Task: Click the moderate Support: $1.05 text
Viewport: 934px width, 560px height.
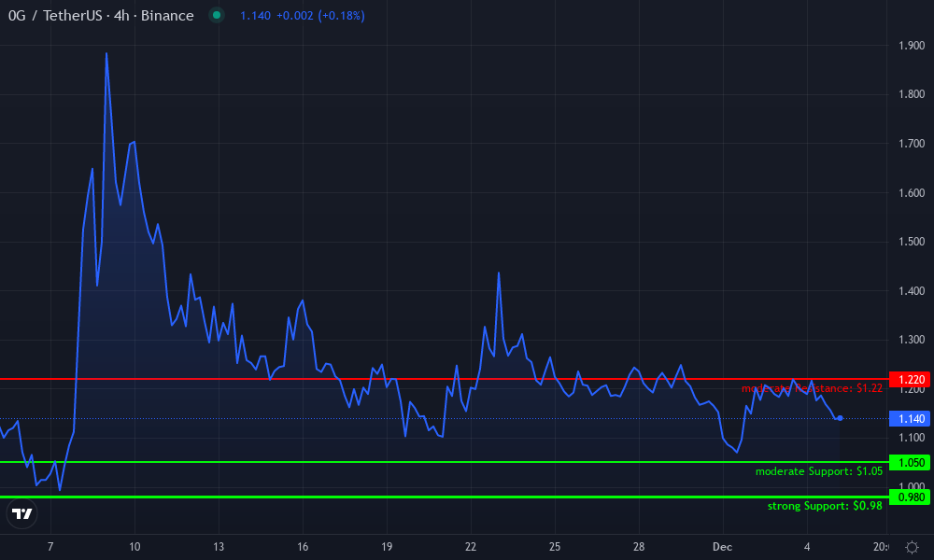Action: point(818,471)
